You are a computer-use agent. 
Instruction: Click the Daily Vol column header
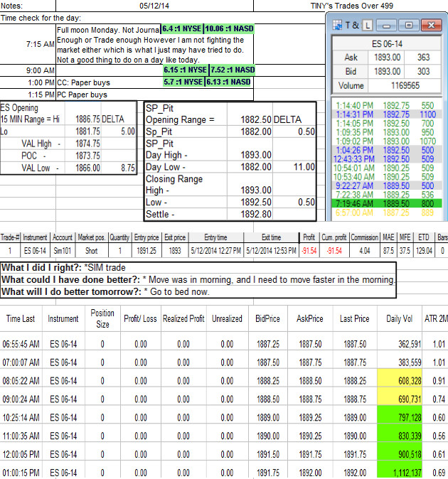pyautogui.click(x=399, y=318)
